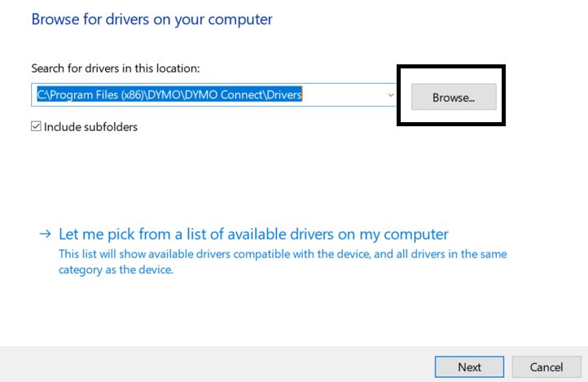The image size is (588, 382).
Task: Click the checkmark in the subfolders box
Action: (x=36, y=127)
